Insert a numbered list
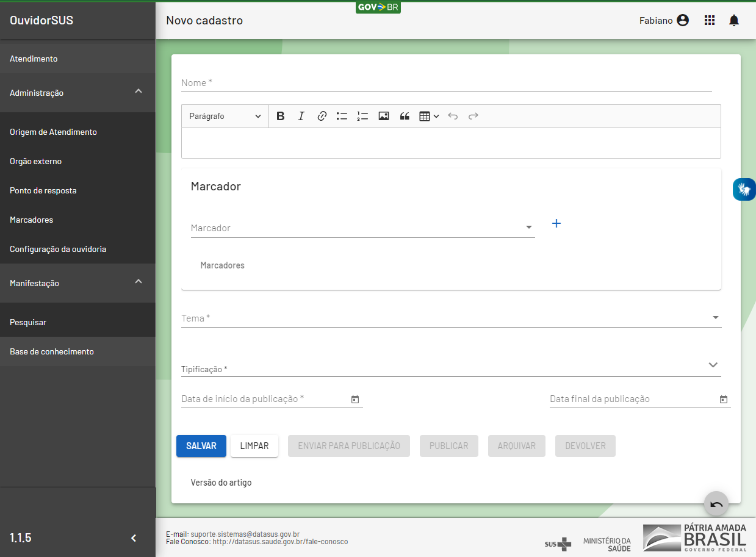 (x=362, y=116)
